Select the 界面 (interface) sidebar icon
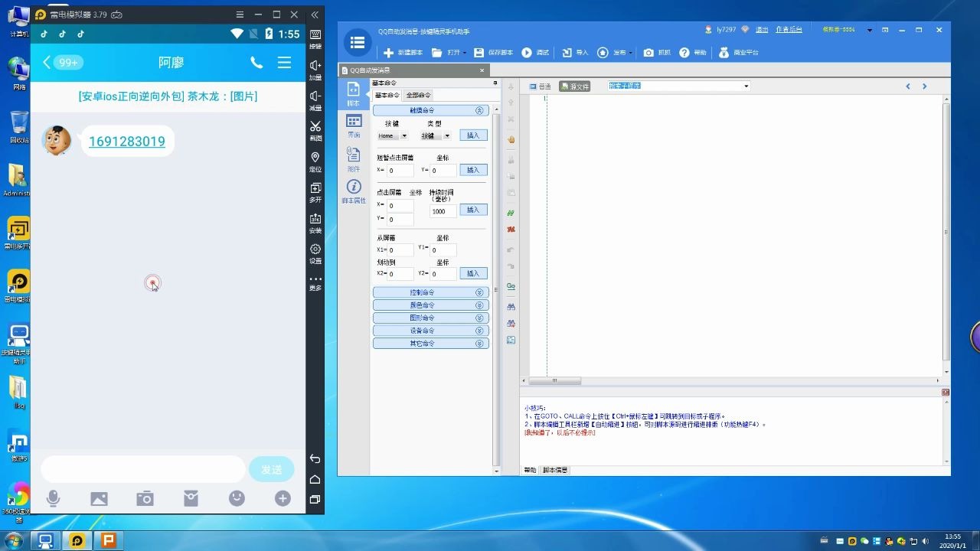Image resolution: width=980 pixels, height=551 pixels. pyautogui.click(x=353, y=126)
